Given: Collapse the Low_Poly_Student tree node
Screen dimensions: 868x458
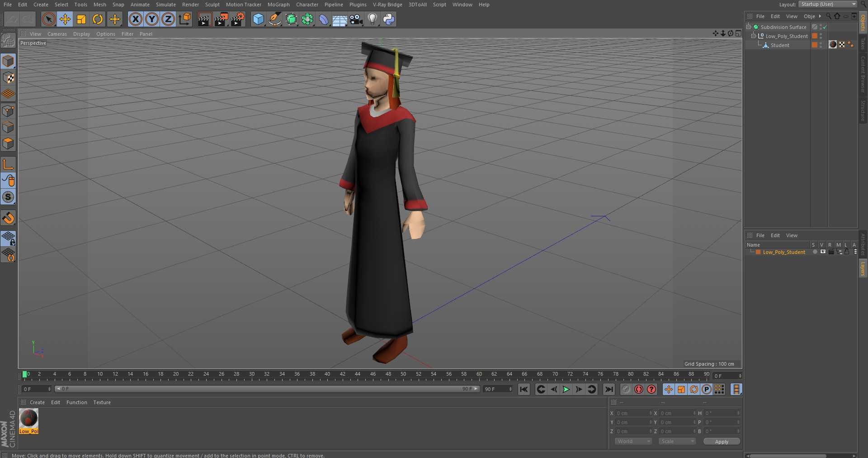Looking at the screenshot, I should pyautogui.click(x=754, y=36).
